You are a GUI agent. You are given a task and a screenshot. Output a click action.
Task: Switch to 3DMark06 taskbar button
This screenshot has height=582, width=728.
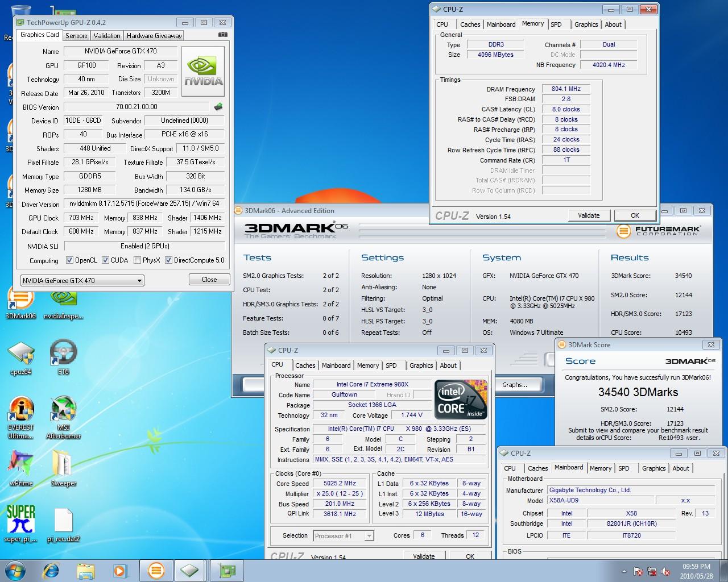click(156, 570)
